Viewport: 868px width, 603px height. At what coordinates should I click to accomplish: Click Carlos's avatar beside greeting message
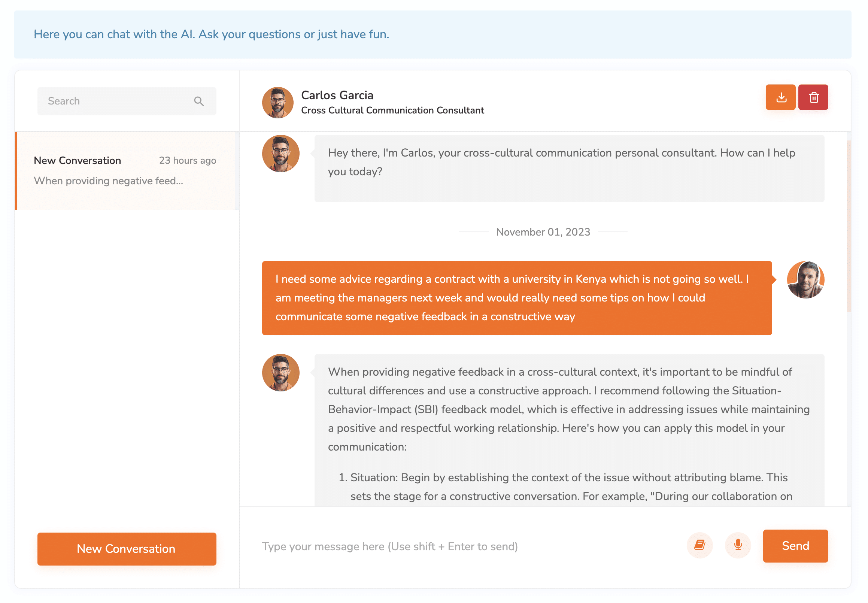pos(280,154)
